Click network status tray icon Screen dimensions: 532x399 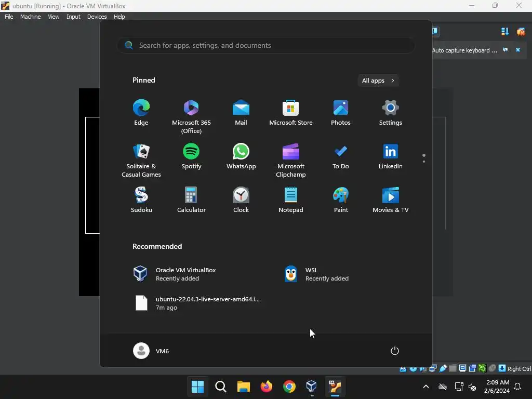tap(459, 387)
